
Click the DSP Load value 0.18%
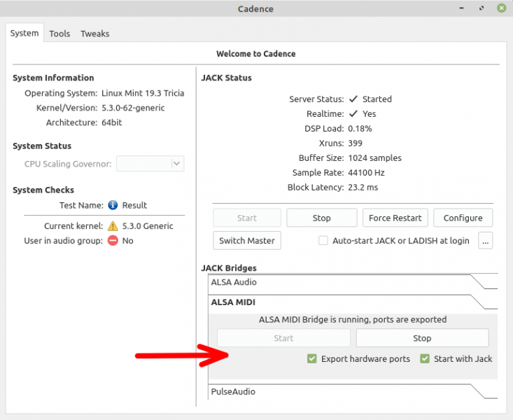(x=360, y=129)
